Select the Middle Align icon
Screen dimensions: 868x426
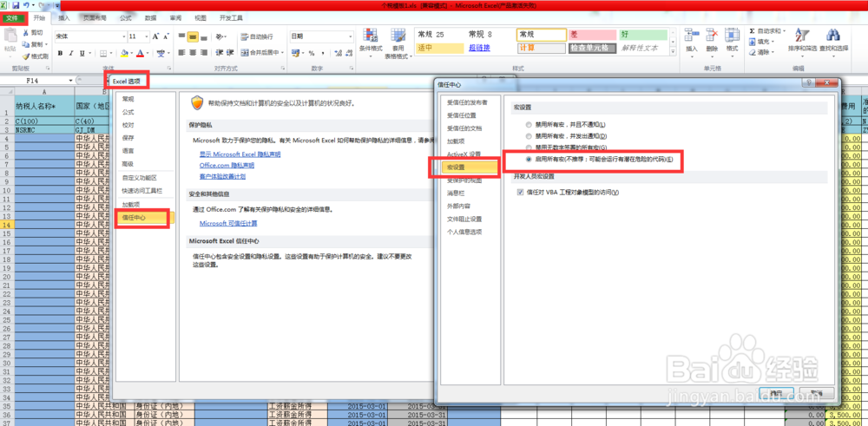tap(193, 37)
